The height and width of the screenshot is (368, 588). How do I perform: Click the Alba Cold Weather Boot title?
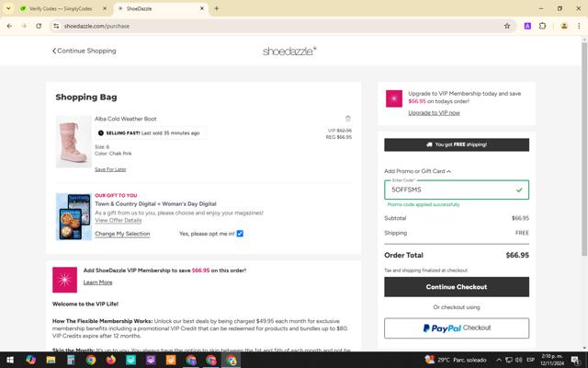pos(125,119)
